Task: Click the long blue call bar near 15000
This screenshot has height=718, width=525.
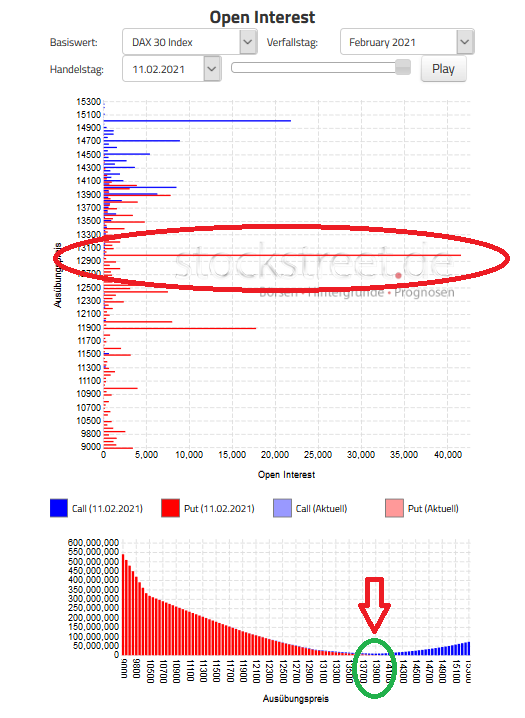Action: [x=197, y=121]
